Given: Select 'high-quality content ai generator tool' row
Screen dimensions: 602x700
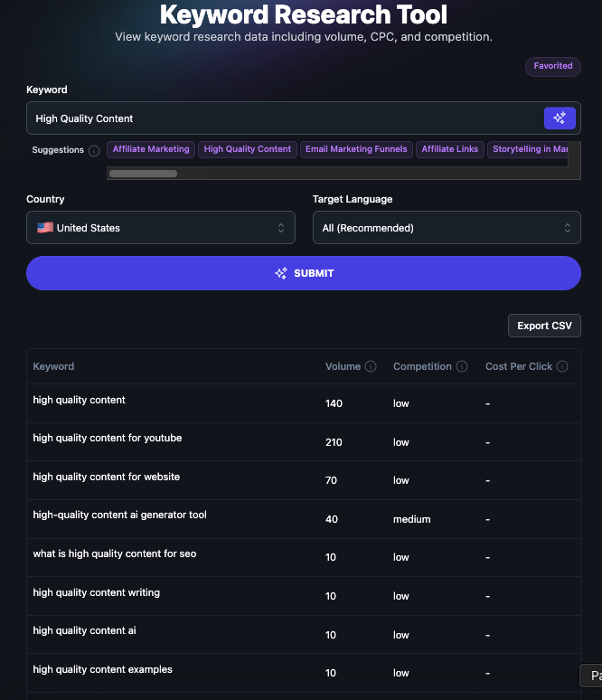Looking at the screenshot, I should click(x=304, y=519).
